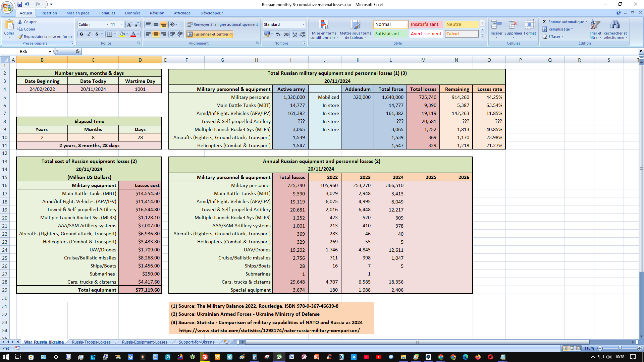
Task: Open the Standard number format dropdown
Action: tap(303, 24)
